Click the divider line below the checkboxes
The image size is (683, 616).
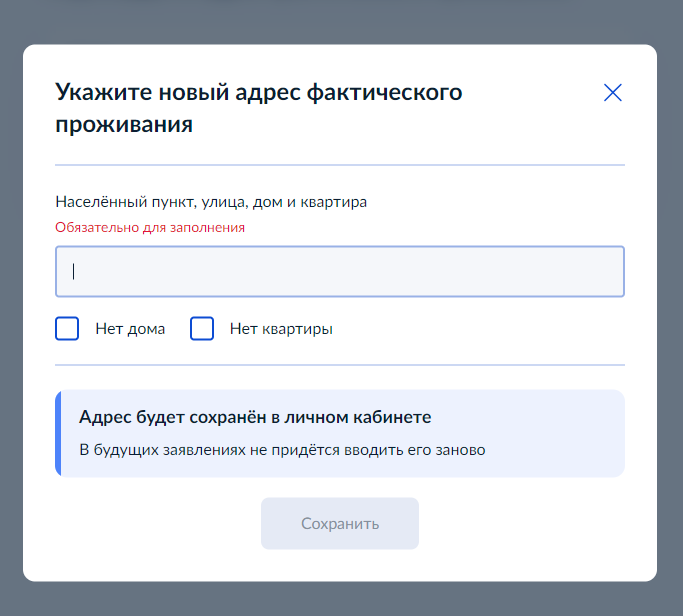pyautogui.click(x=340, y=365)
